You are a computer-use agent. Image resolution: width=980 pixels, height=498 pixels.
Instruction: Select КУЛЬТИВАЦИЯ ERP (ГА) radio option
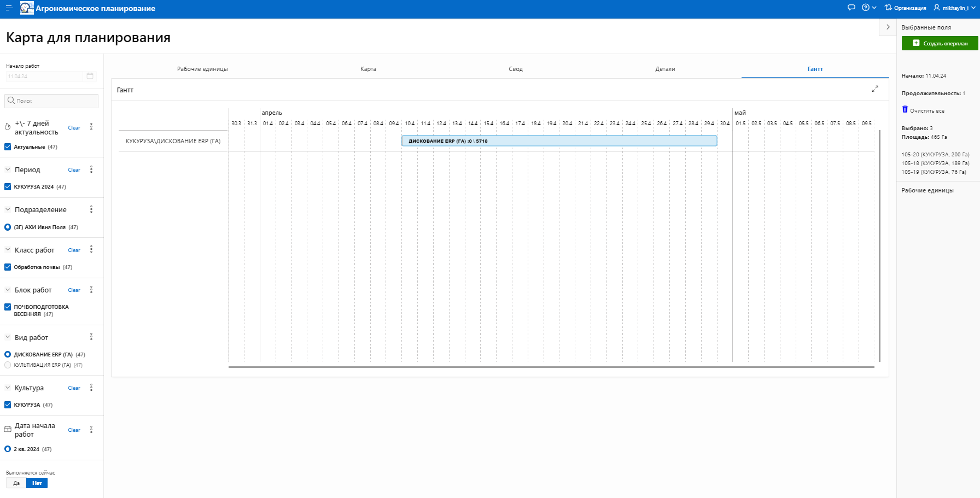8,365
